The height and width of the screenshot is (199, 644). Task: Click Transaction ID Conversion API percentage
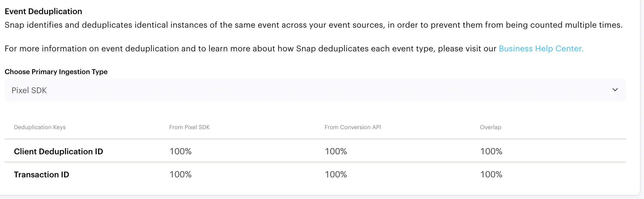click(x=336, y=174)
